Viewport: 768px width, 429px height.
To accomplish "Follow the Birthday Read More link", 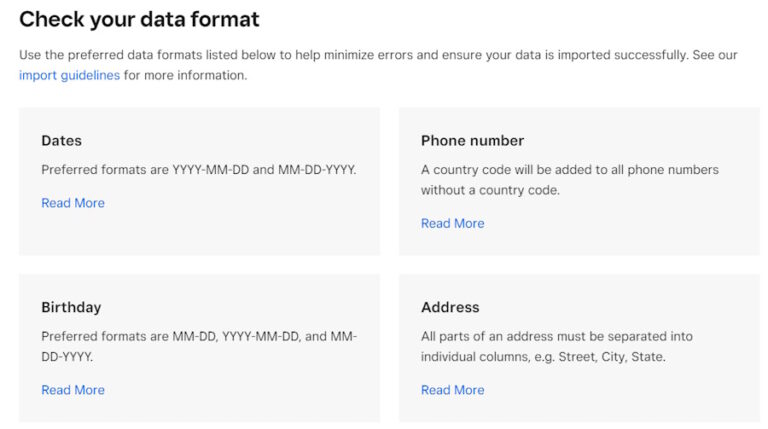I will [73, 390].
